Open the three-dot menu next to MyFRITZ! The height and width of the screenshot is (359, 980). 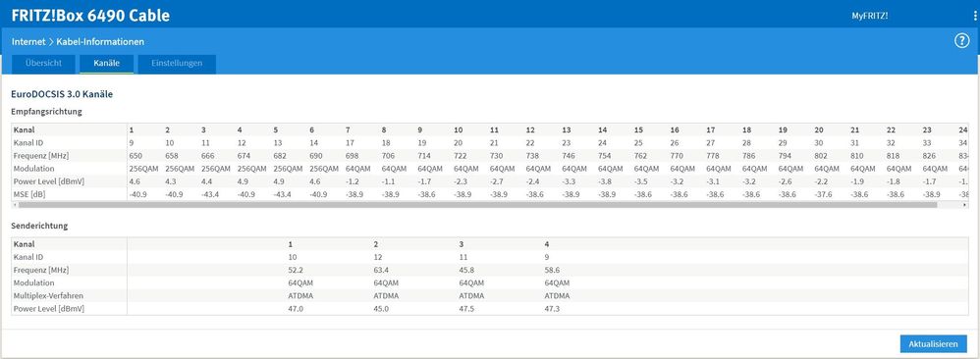coord(976,16)
